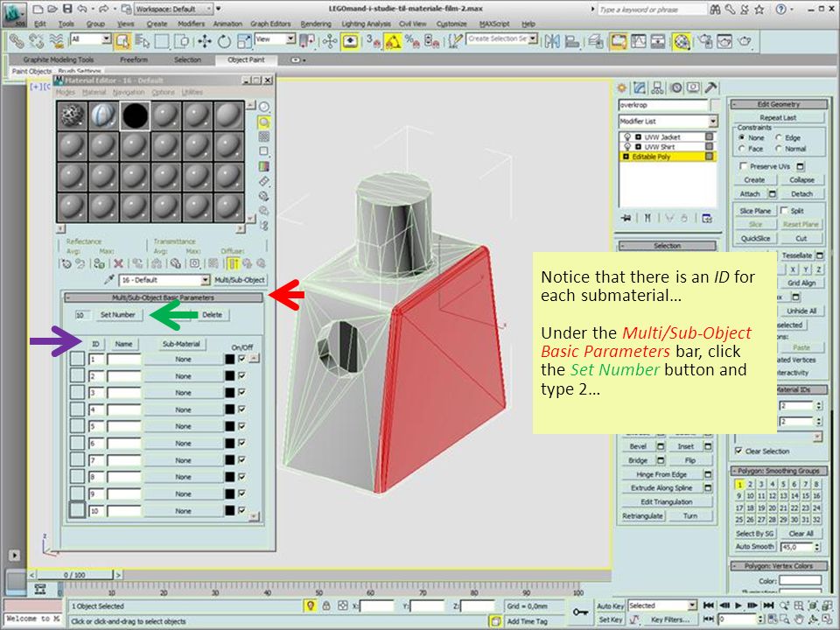Open the Graph Editors menu
The width and height of the screenshot is (840, 630).
coord(270,24)
